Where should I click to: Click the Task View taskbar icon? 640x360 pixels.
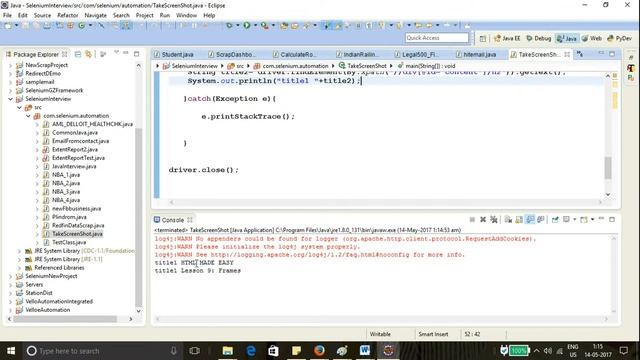point(195,351)
